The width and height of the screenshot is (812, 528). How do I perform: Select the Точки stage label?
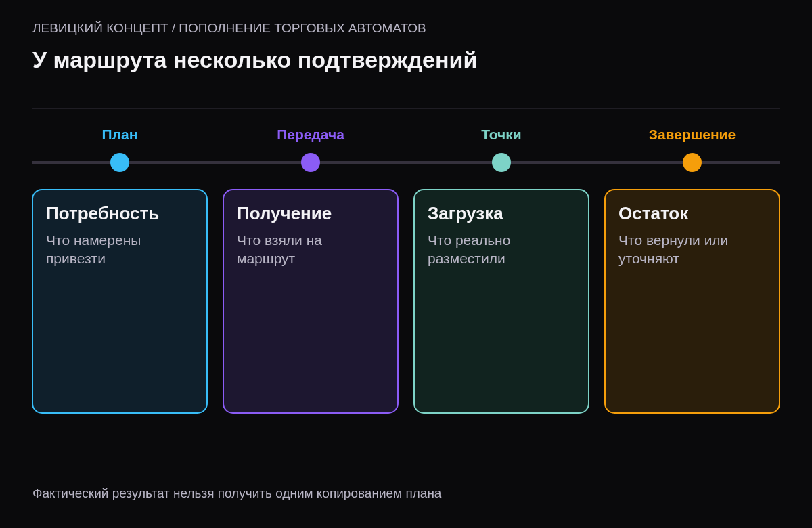coord(501,135)
